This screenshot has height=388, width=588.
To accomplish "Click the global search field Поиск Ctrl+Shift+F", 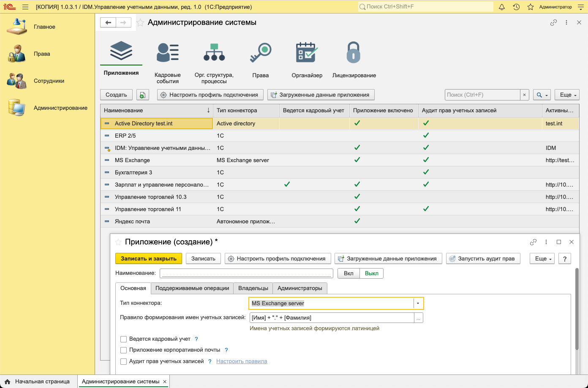I will (x=425, y=7).
